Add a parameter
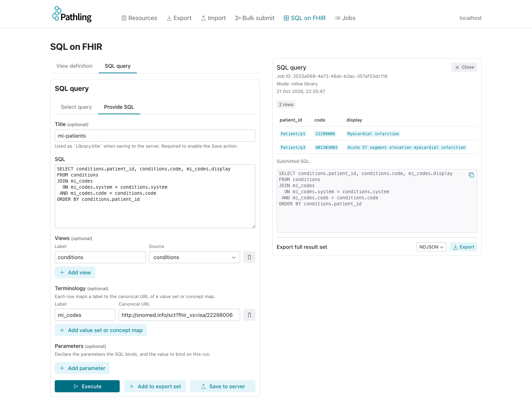532x415 pixels. point(82,368)
